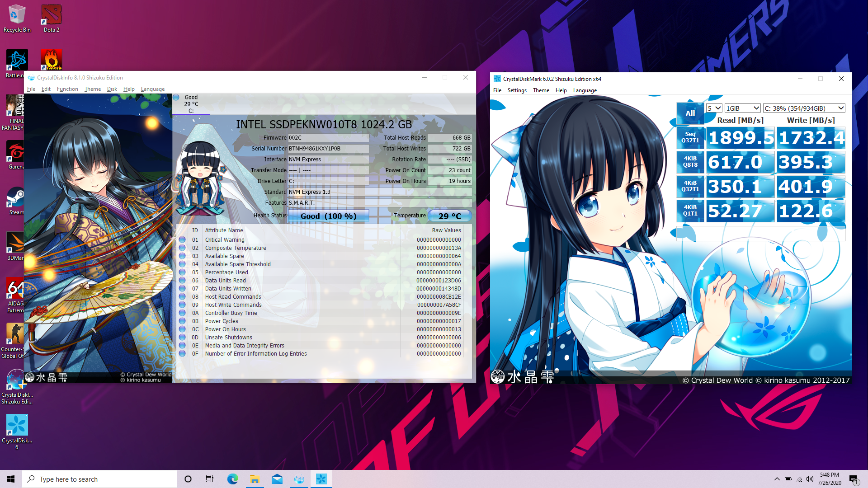Image resolution: width=868 pixels, height=488 pixels.
Task: Click the Total Host Writes 722 GB value
Action: (450, 149)
